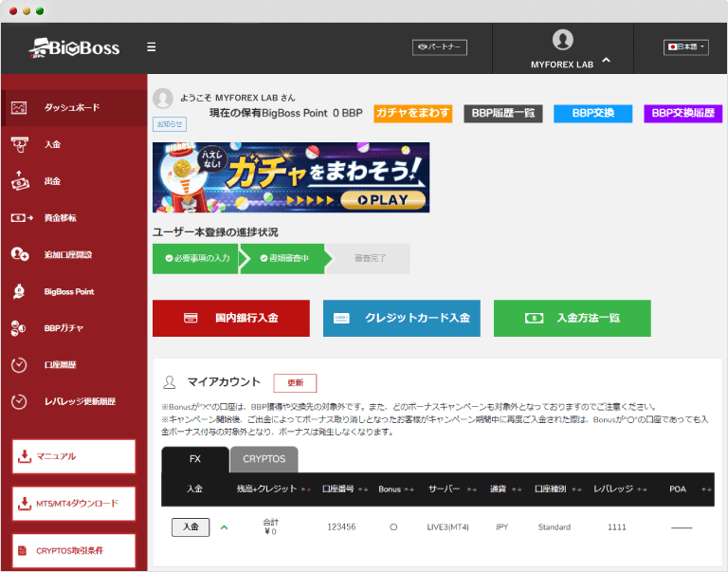The image size is (728, 572).
Task: Open BBPガチャ menu item
Action: (74, 328)
